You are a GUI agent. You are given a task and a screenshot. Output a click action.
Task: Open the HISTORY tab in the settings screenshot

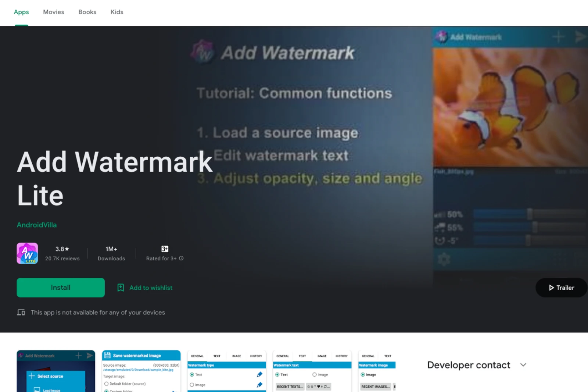[x=256, y=356]
